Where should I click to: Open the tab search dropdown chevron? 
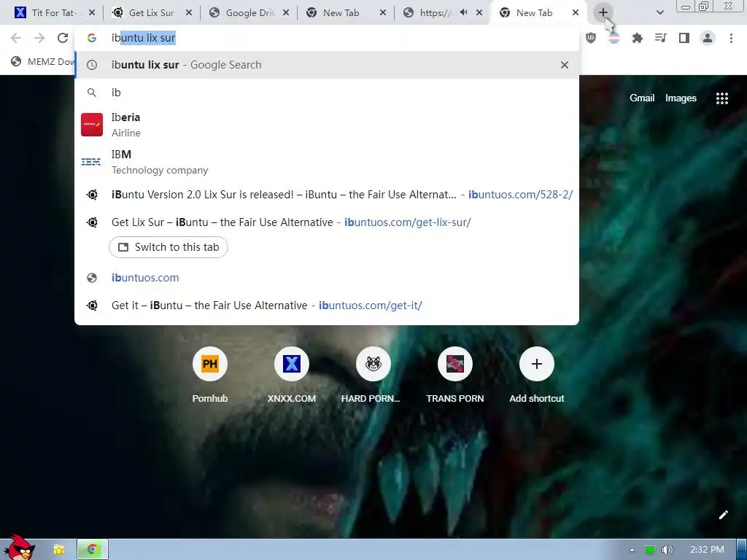659,12
